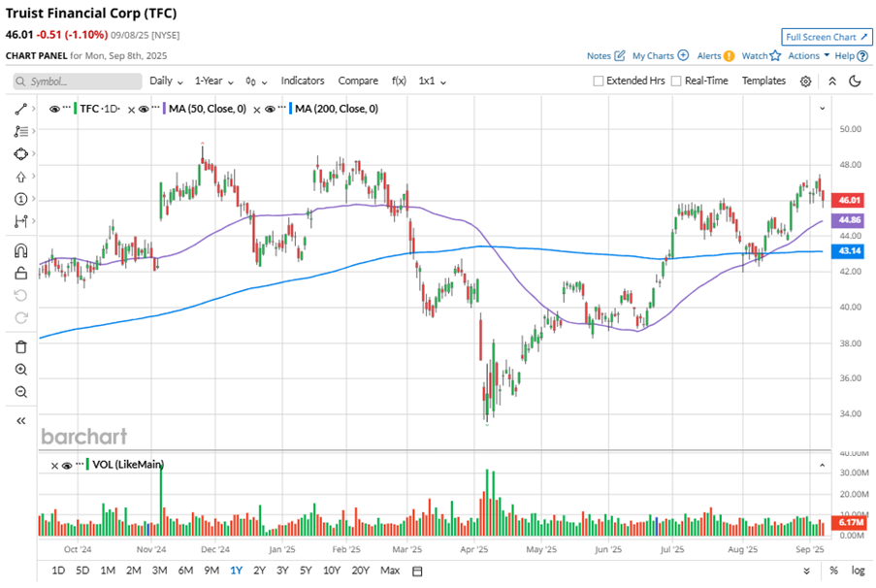The width and height of the screenshot is (876, 588).
Task: Select the 5Y range tab
Action: pos(306,571)
